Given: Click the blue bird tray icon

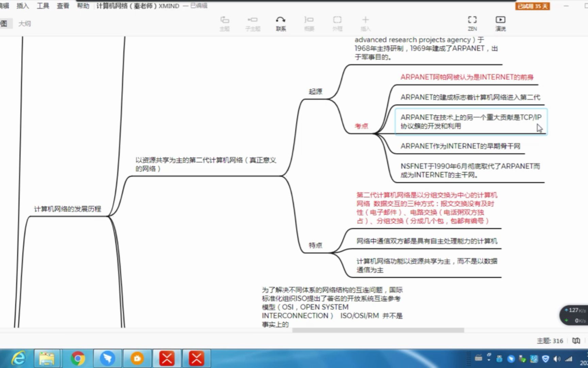Looking at the screenshot, I should [511, 359].
